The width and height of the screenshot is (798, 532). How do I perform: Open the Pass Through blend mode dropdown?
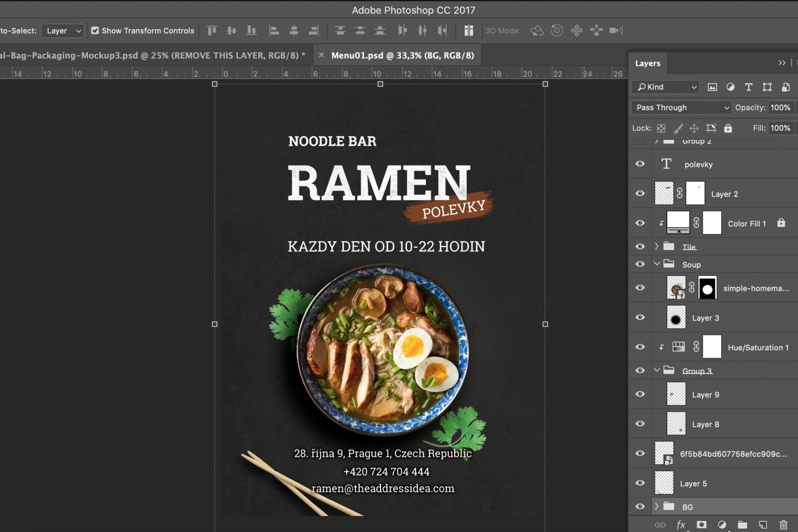coord(682,107)
